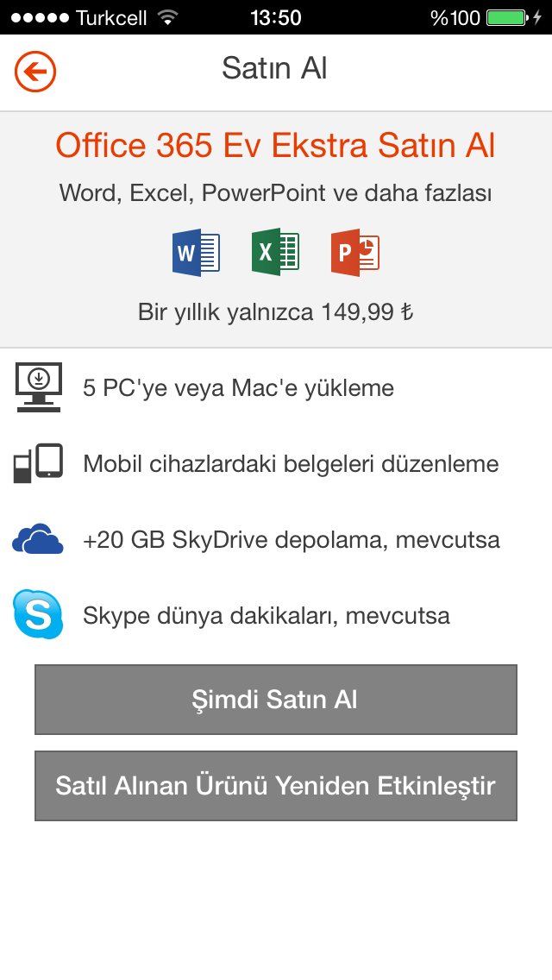The height and width of the screenshot is (980, 552).
Task: Tap Satıl Alınan Ürünü Yeniden Etkinleştir button
Action: coord(276,786)
